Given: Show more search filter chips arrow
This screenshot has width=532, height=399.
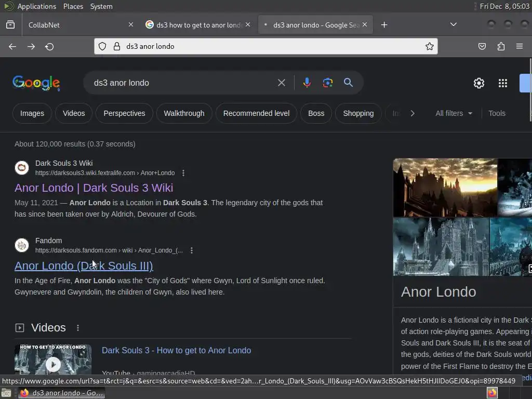Looking at the screenshot, I should click(413, 113).
